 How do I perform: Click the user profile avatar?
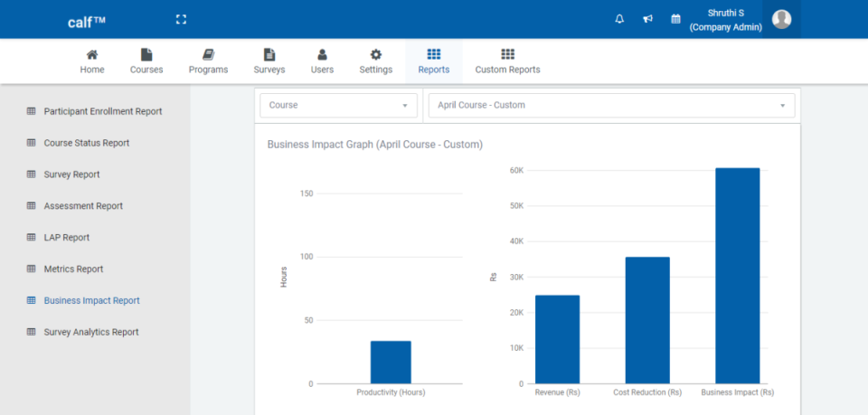pyautogui.click(x=781, y=19)
